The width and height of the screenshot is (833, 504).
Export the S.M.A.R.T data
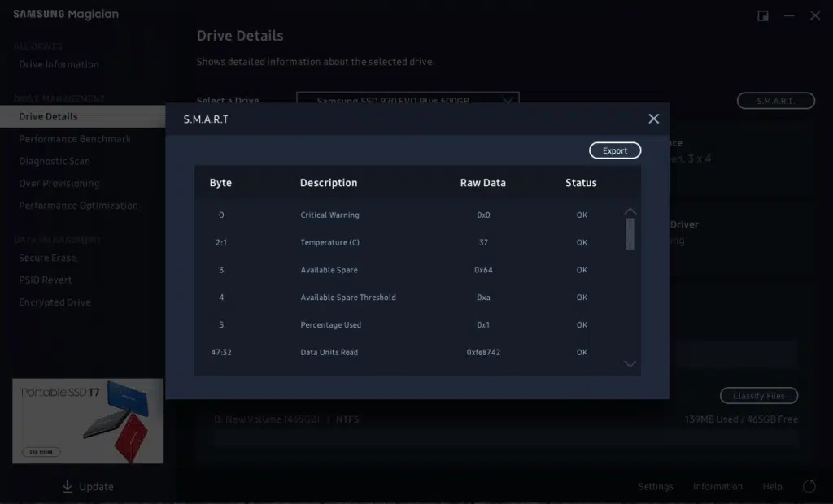615,150
